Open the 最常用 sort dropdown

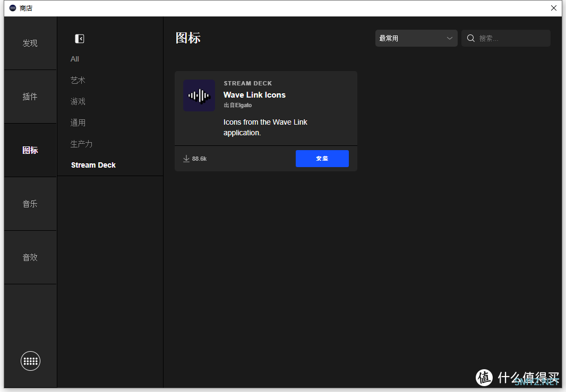(416, 38)
